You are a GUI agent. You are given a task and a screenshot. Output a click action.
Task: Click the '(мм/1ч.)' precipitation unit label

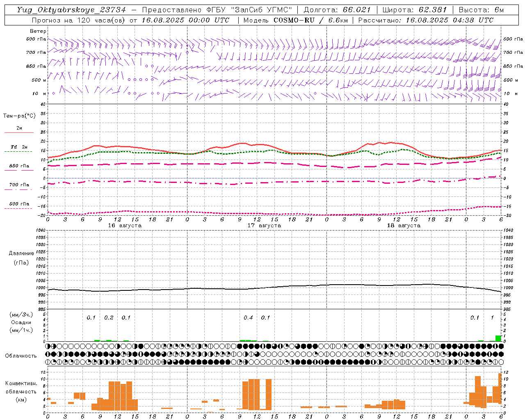pyautogui.click(x=21, y=330)
